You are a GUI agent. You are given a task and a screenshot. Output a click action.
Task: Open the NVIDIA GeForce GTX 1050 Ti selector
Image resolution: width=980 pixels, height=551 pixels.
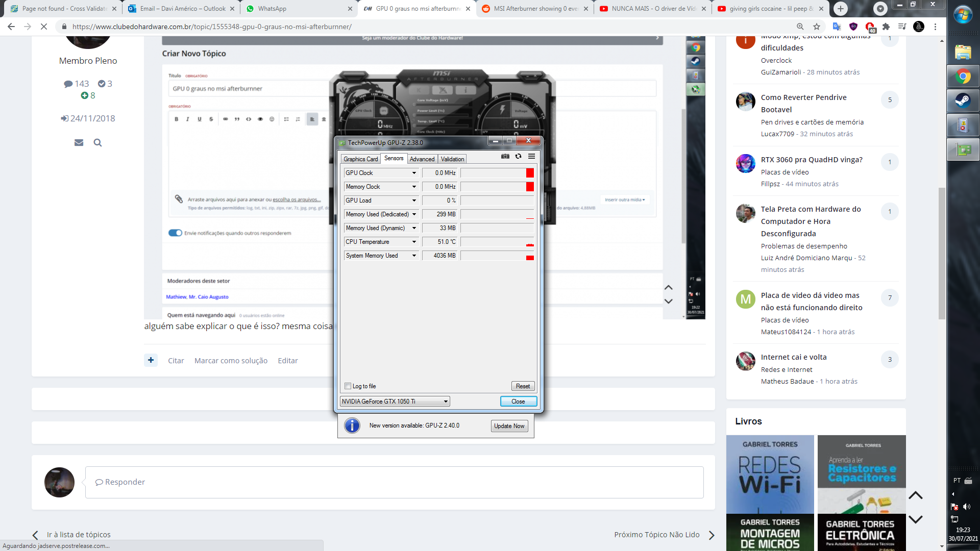(x=395, y=402)
